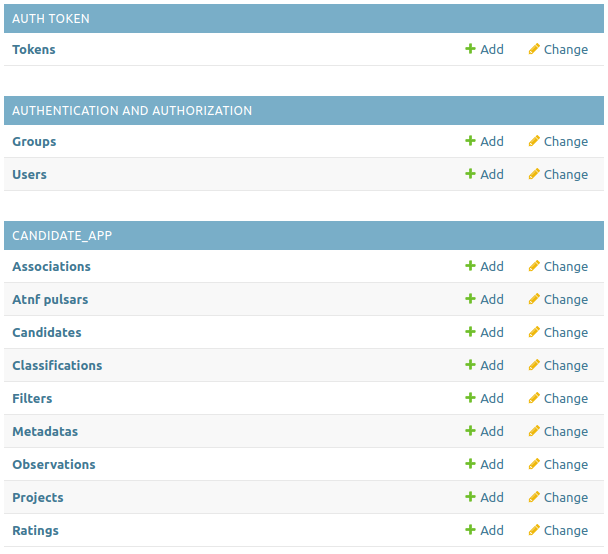
Task: Click the Change text for Users
Action: coord(566,174)
